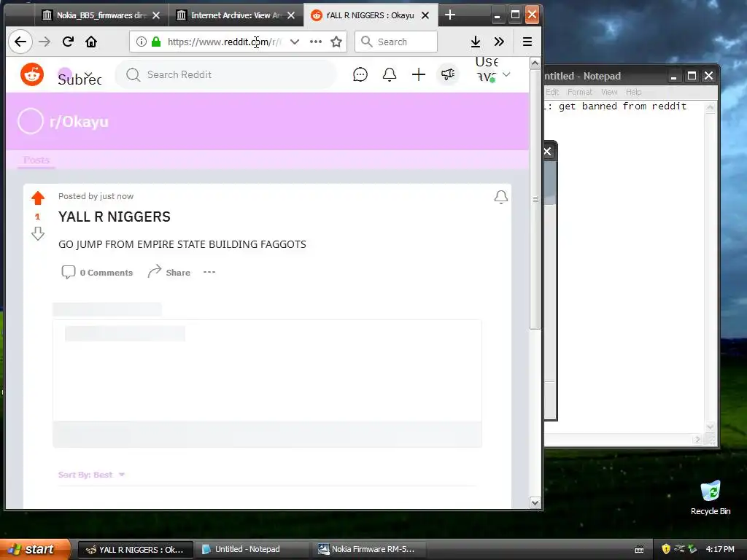Bookmark this page with the star icon
Viewport: 747px width, 560px height.
(x=336, y=42)
